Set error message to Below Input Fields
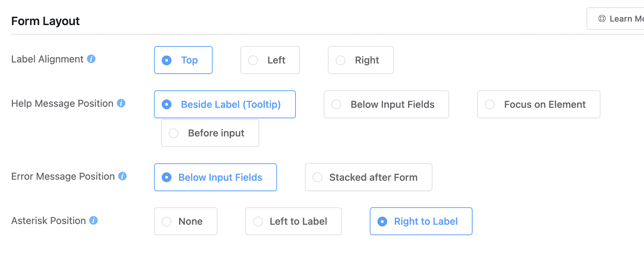This screenshot has height=261, width=644. pos(215,177)
